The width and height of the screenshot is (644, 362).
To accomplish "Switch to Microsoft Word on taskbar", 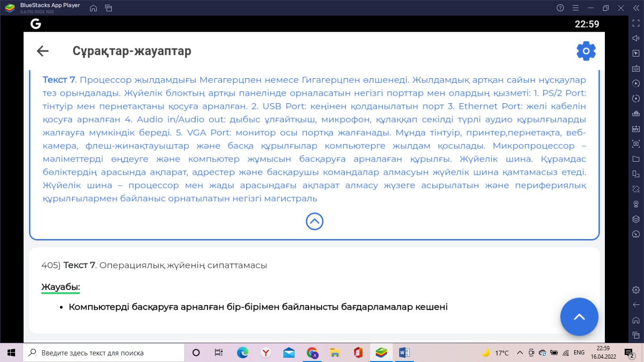I will (405, 353).
